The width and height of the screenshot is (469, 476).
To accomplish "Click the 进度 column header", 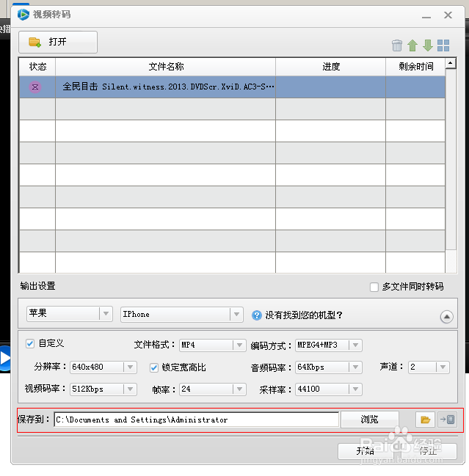I will click(x=331, y=67).
